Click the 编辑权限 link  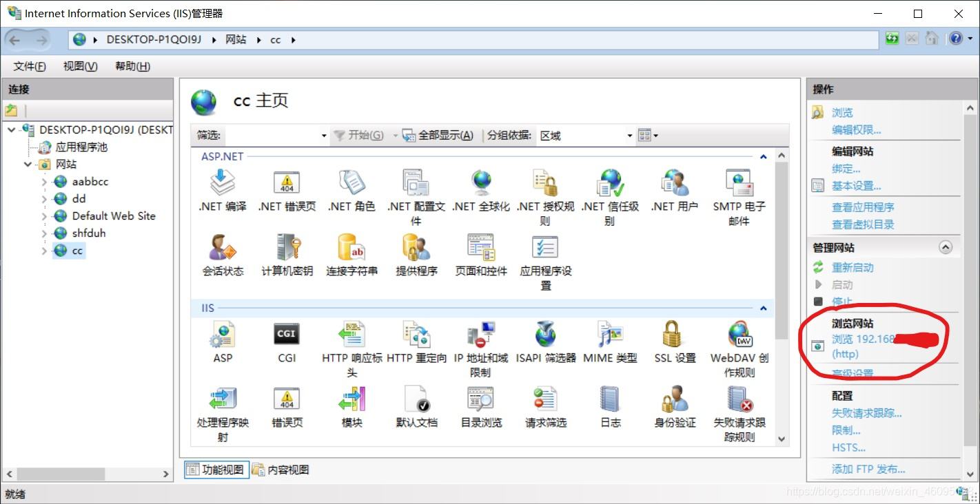[857, 129]
